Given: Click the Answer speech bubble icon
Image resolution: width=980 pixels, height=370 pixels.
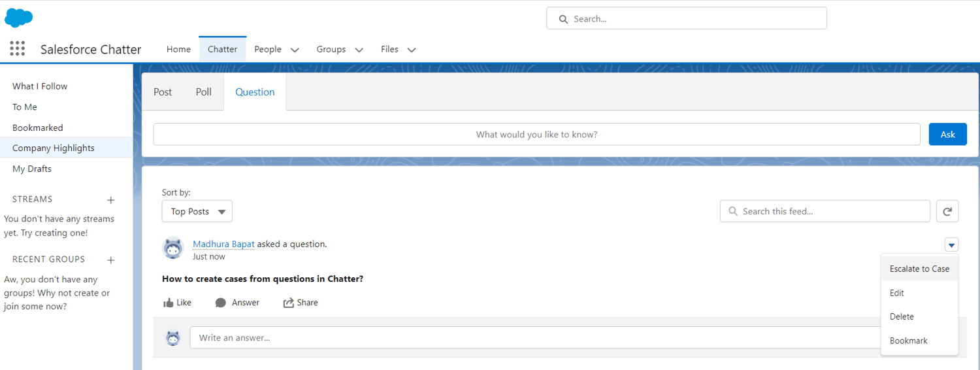Looking at the screenshot, I should (x=221, y=303).
